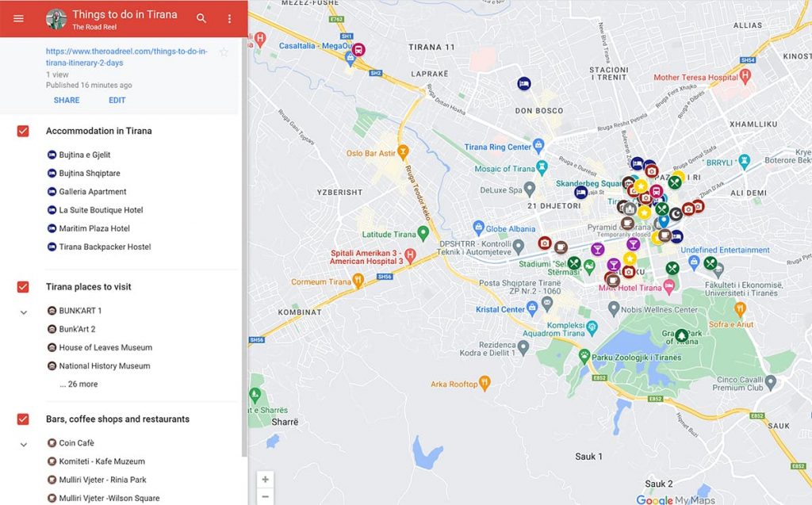The image size is (812, 505).
Task: Star this map
Action: 224,52
